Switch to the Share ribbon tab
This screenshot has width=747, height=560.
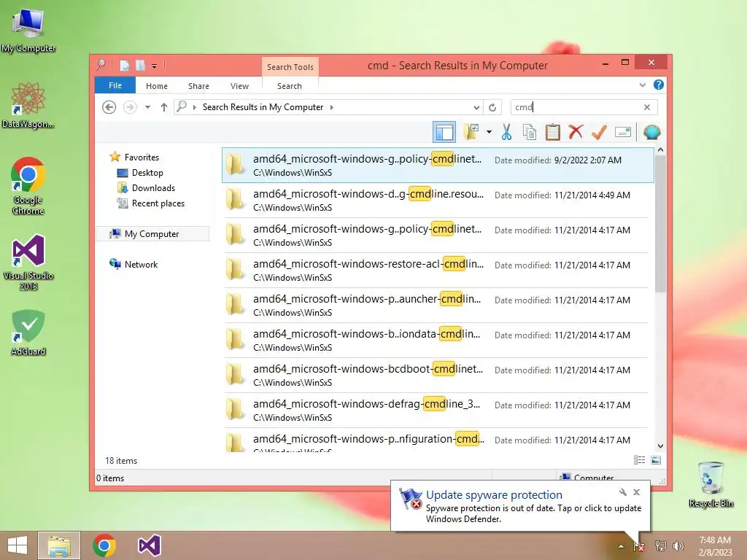point(198,86)
